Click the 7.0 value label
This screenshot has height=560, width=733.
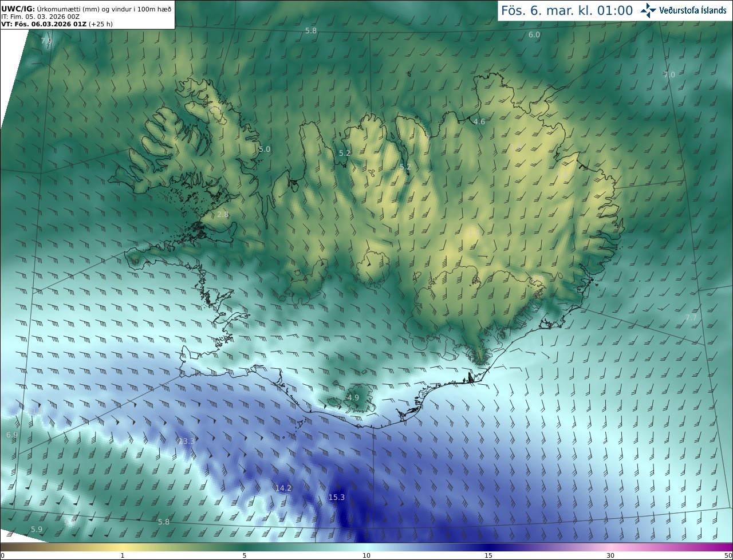coord(669,74)
